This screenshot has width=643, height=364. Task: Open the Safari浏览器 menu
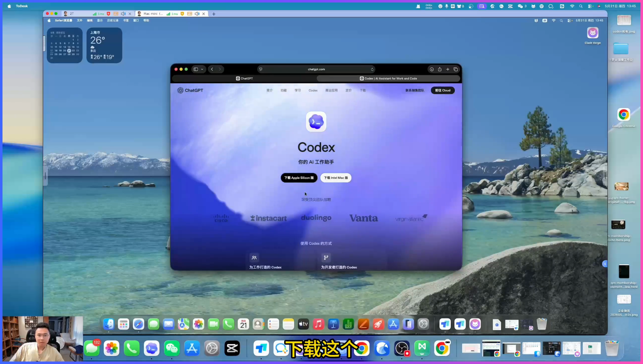tap(64, 21)
